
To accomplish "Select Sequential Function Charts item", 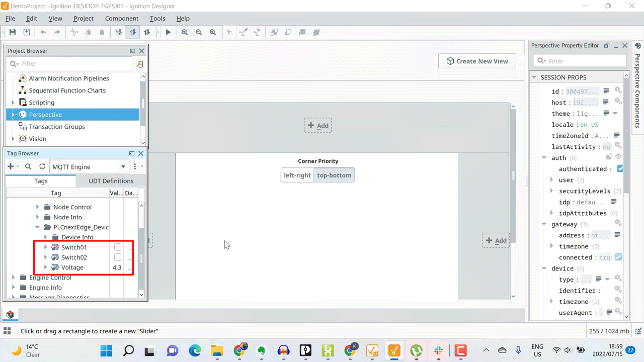I will pyautogui.click(x=67, y=90).
